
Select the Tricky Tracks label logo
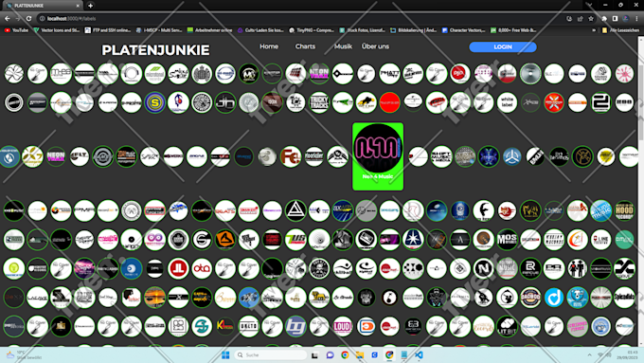[x=319, y=102]
